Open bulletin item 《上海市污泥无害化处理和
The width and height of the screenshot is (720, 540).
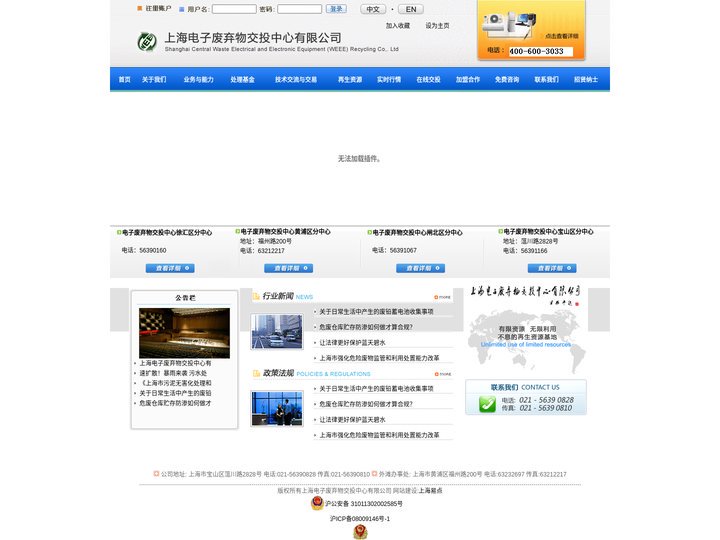(x=175, y=383)
